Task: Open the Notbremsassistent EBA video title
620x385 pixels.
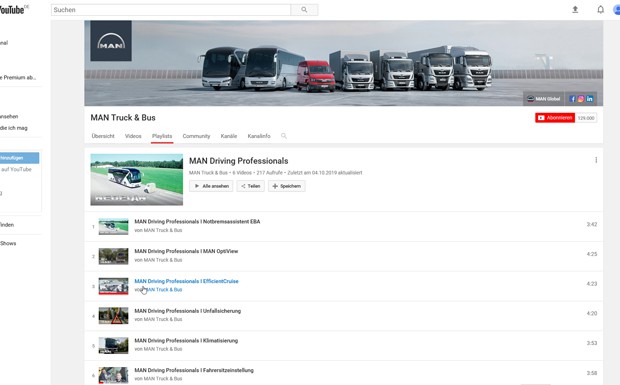Action: 197,222
